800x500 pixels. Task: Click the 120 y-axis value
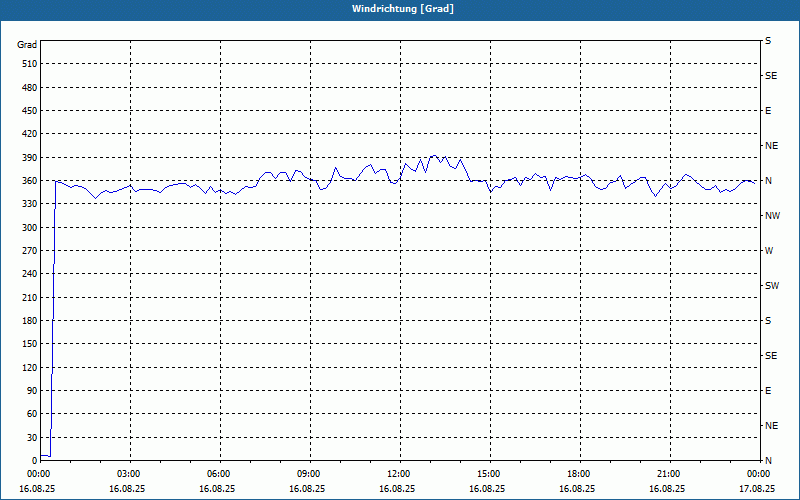30,367
